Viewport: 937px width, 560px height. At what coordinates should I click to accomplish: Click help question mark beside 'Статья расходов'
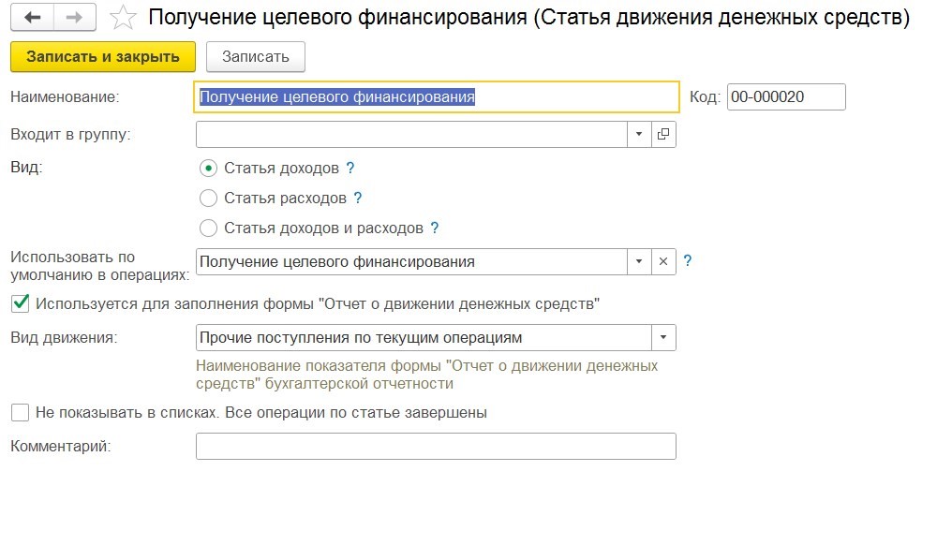click(x=357, y=199)
